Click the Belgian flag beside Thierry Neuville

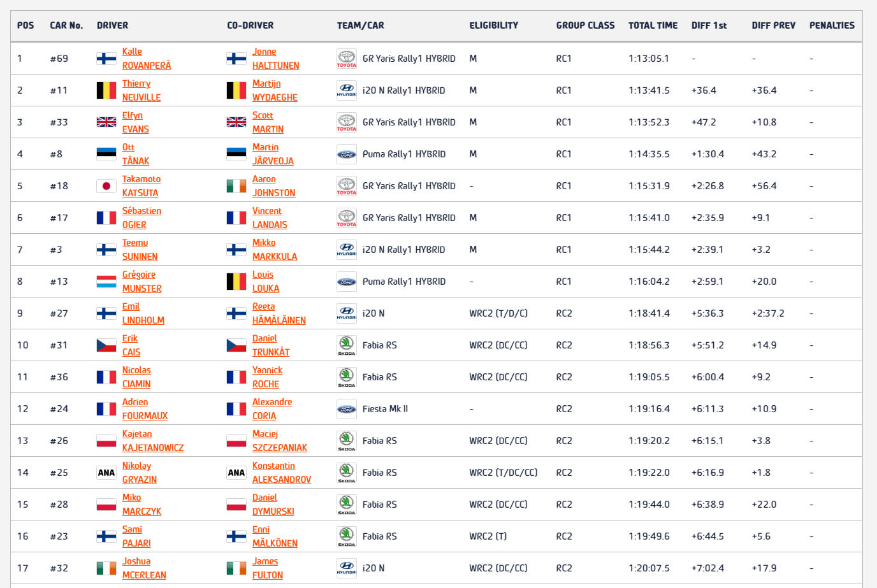[106, 90]
